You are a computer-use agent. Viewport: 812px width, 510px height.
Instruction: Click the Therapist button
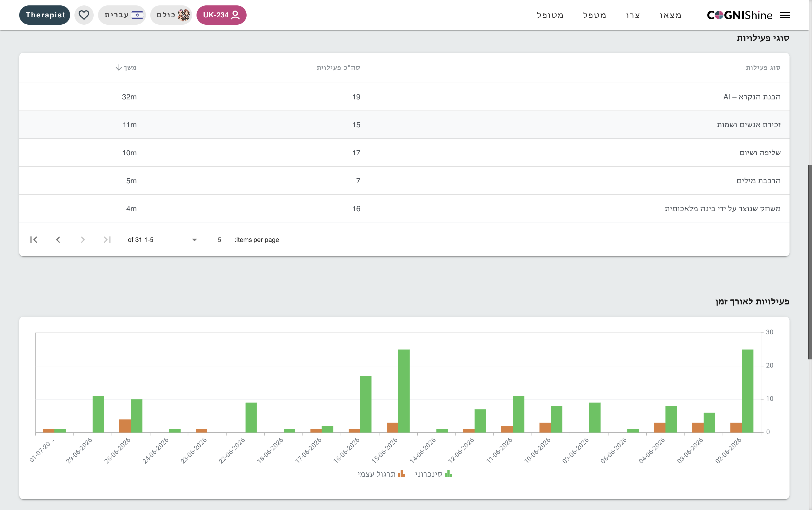45,15
